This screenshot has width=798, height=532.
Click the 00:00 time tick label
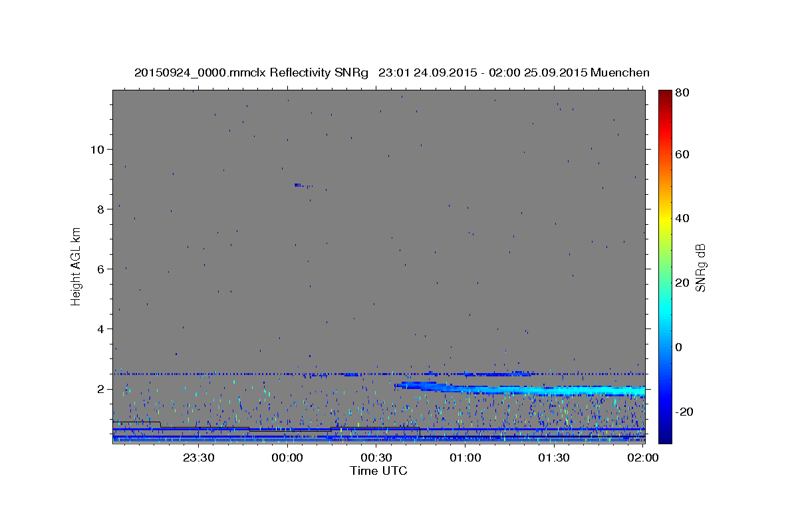coord(287,458)
